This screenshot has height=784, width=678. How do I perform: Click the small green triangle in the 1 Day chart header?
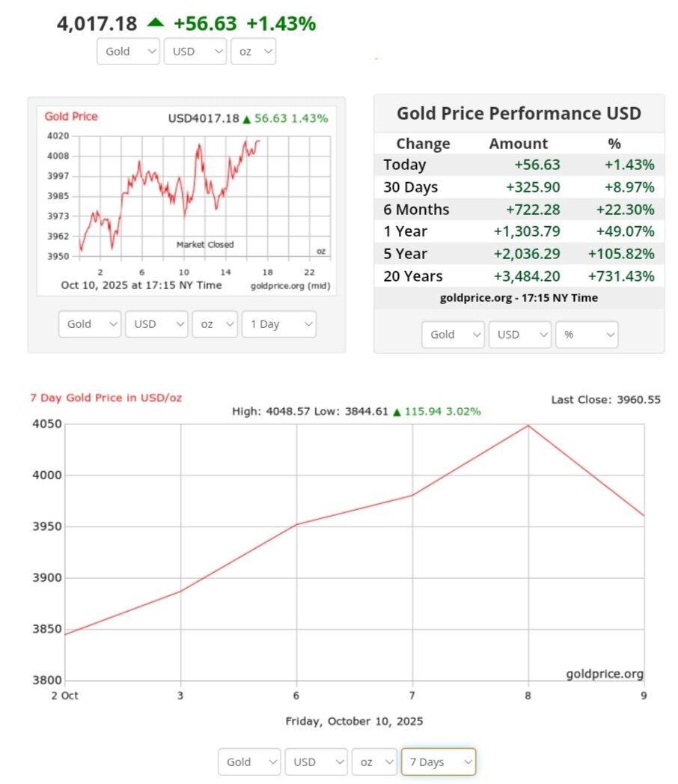246,118
